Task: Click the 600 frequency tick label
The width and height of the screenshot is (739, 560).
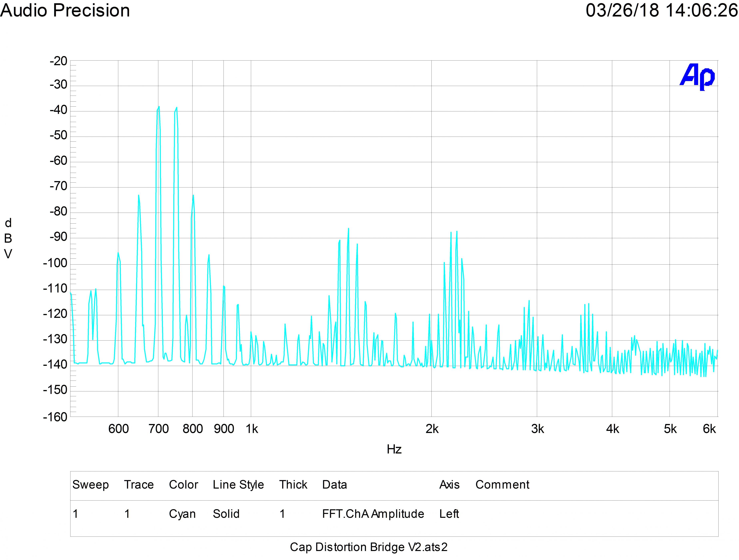Action: [x=118, y=429]
